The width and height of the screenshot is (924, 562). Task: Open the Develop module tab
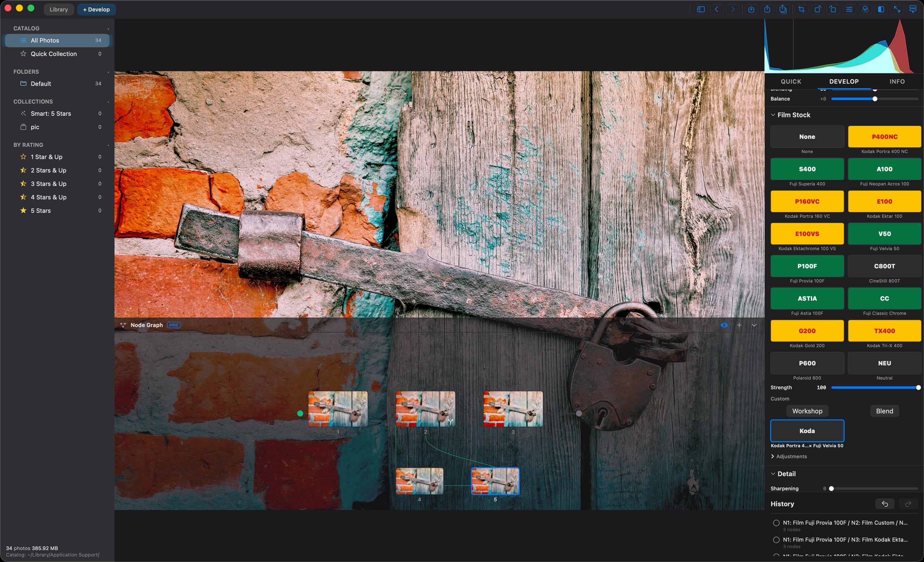click(96, 9)
